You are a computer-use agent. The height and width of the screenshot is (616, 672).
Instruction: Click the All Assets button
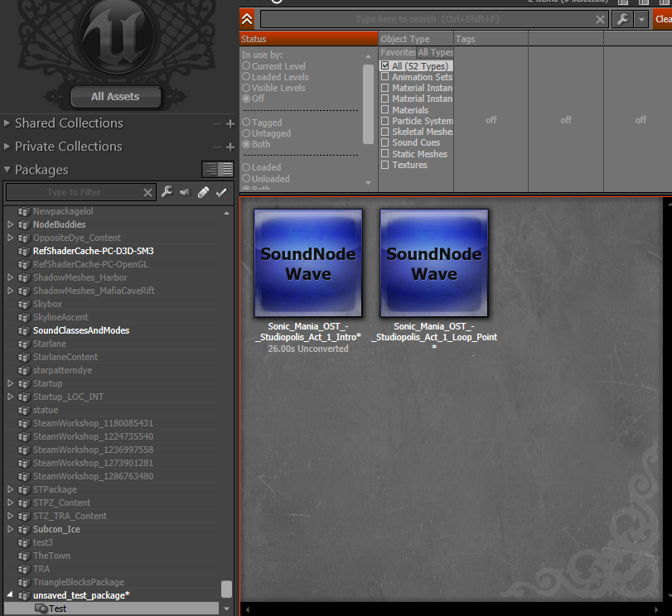coord(115,97)
